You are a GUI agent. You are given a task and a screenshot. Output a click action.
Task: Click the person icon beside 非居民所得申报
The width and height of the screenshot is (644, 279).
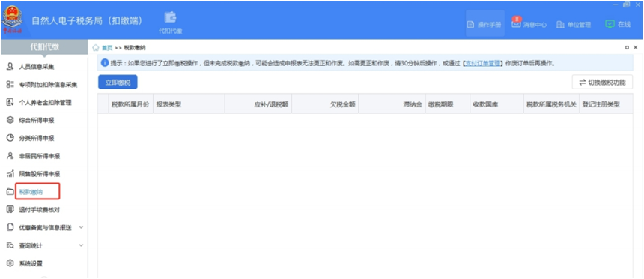10,156
